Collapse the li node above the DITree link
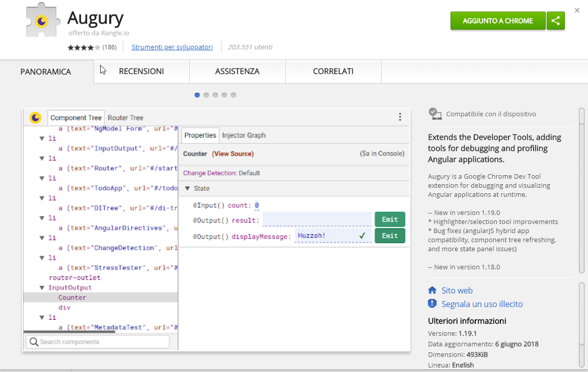Screen dimensions: 588x372 (x=42, y=198)
